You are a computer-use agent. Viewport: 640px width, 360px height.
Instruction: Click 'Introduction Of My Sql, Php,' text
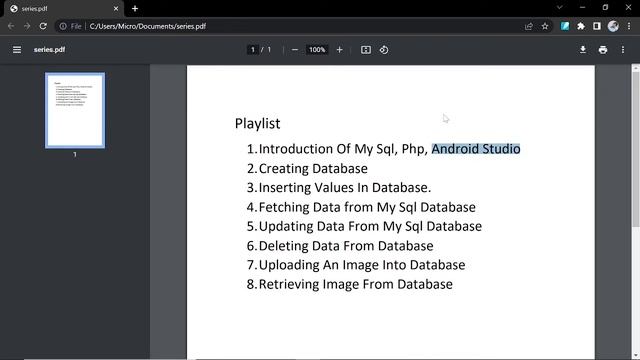click(x=343, y=149)
